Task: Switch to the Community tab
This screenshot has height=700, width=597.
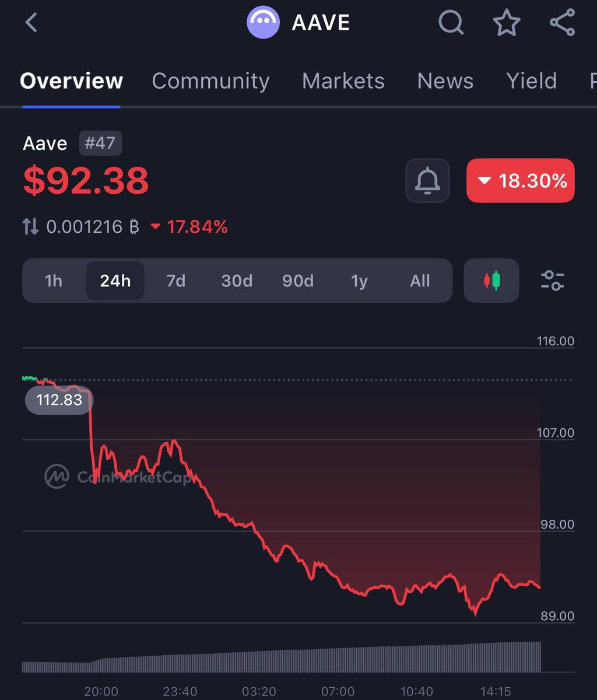Action: tap(210, 80)
